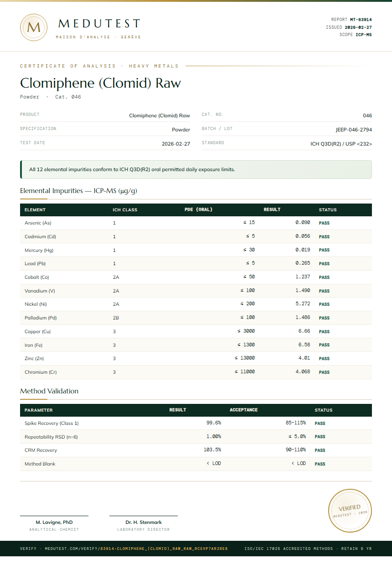Image resolution: width=392 pixels, height=570 pixels.
Task: Select catalogue number value 046
Action: click(367, 115)
